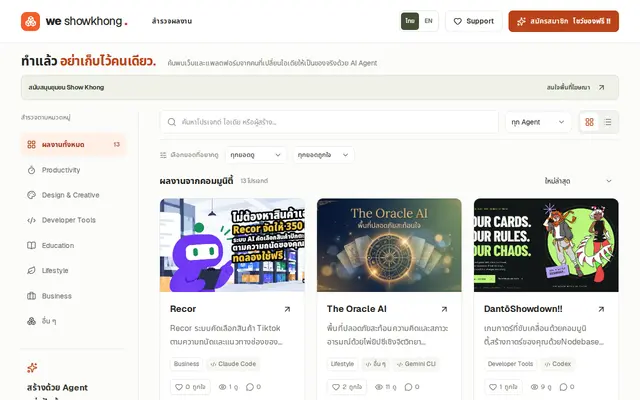Screen dimensions: 640x400
Task: Click the สร้างด้วย Agent heading
Action: pos(57,388)
